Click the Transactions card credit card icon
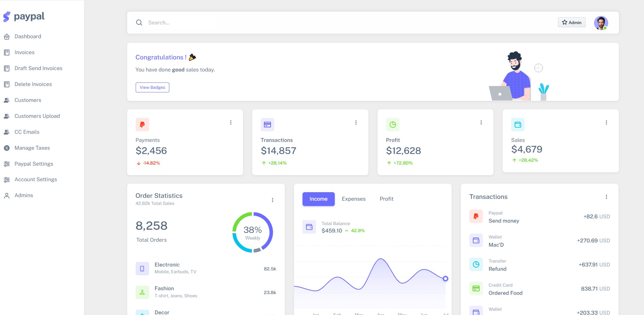This screenshot has height=315, width=644. (x=267, y=125)
